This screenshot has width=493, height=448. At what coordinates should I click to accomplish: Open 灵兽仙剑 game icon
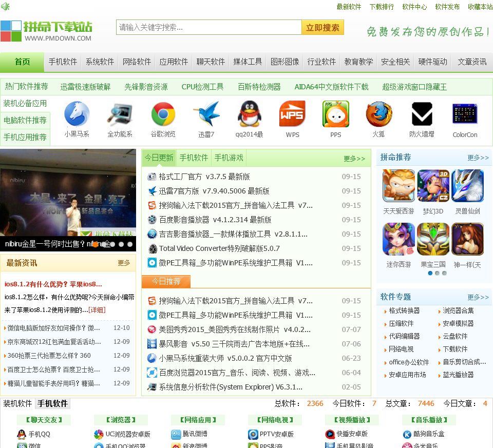(467, 186)
